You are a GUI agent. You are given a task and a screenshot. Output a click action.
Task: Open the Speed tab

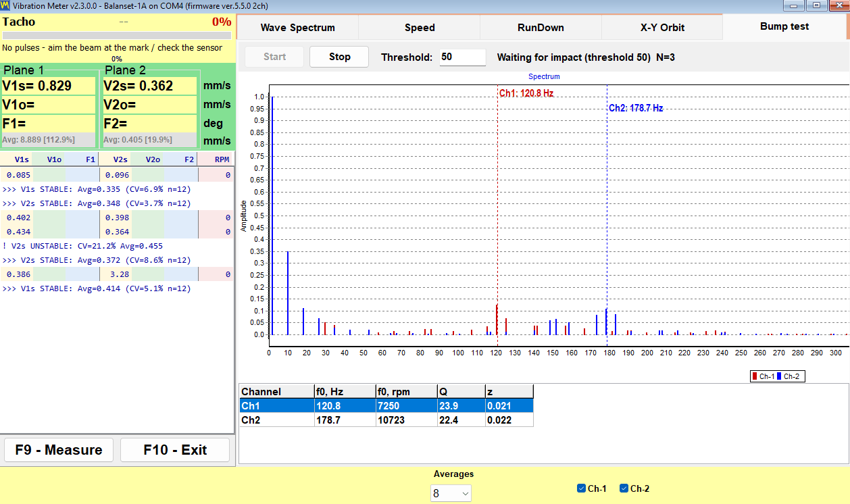420,28
